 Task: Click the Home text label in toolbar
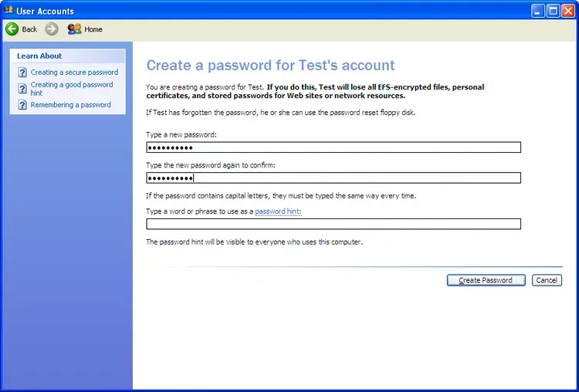pos(93,29)
